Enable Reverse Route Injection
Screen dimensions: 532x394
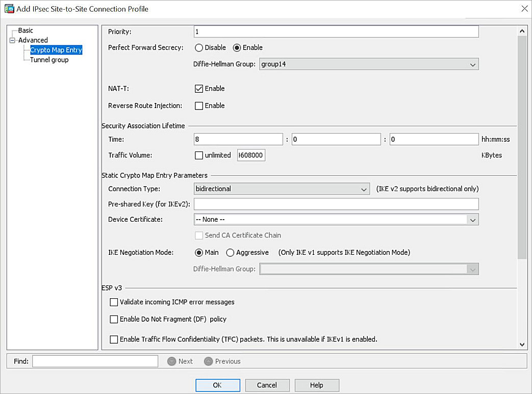[x=199, y=106]
